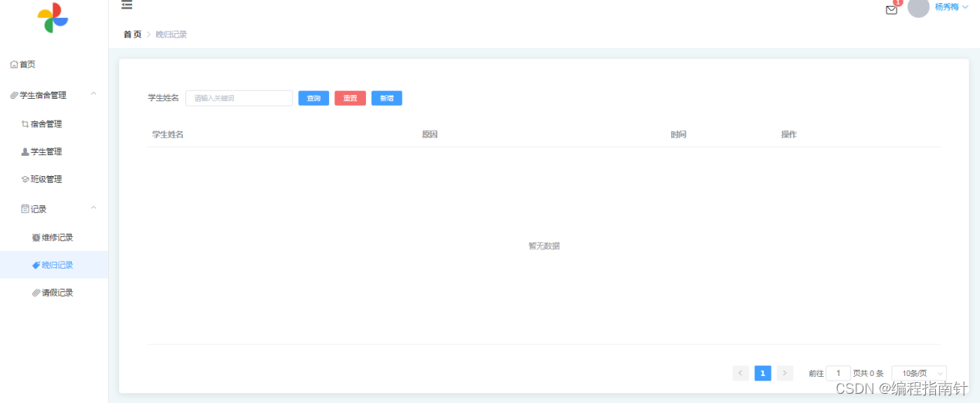Click the red notification badge on mail

click(897, 2)
